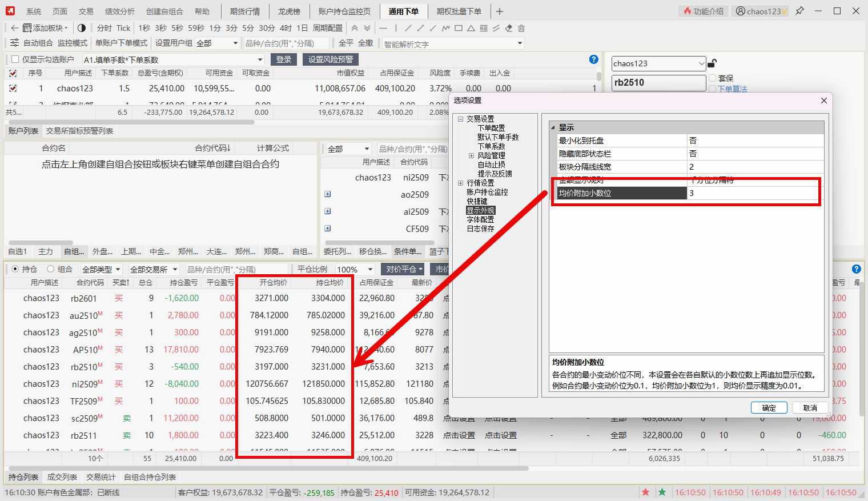Click 确定 in the options dialog
Image resolution: width=868 pixels, height=501 pixels.
(769, 408)
